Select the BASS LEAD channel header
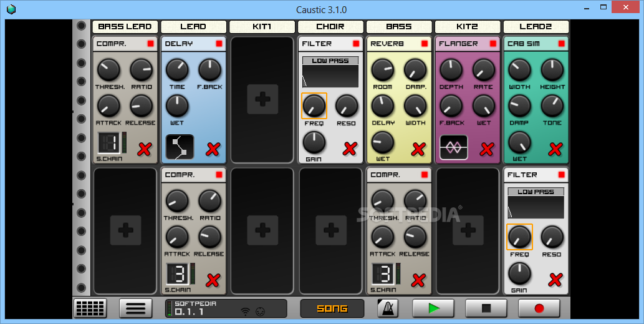This screenshot has width=644, height=324. [x=125, y=27]
